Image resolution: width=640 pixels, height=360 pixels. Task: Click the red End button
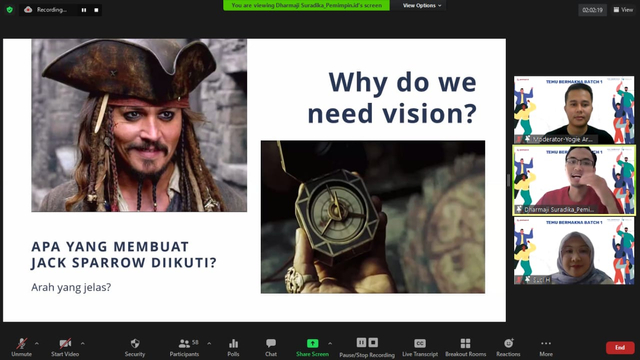[620, 348]
